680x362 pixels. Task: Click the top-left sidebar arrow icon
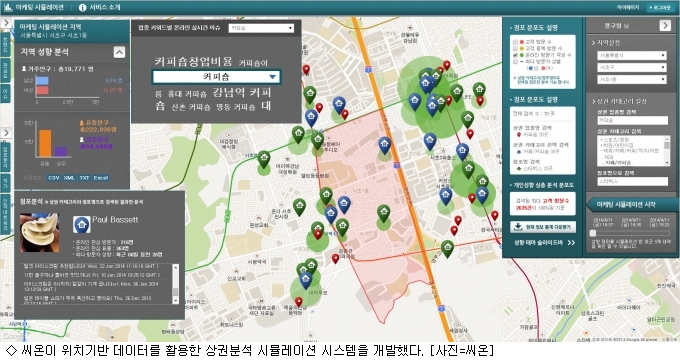(x=6, y=23)
